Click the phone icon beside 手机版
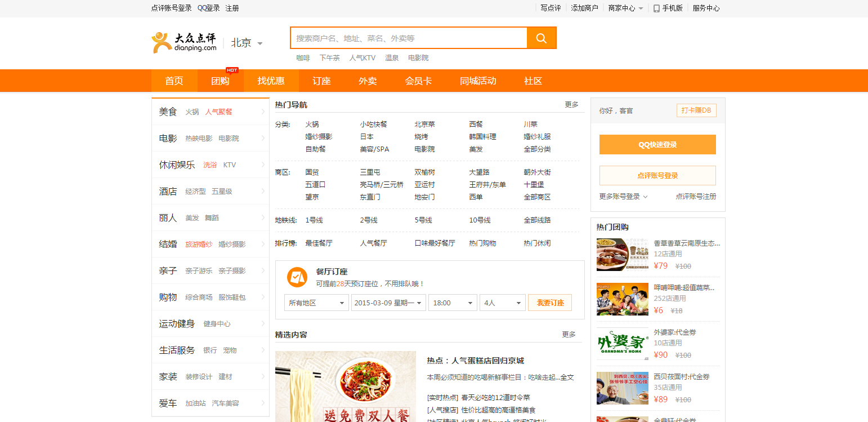This screenshot has height=422, width=868. 656,8
